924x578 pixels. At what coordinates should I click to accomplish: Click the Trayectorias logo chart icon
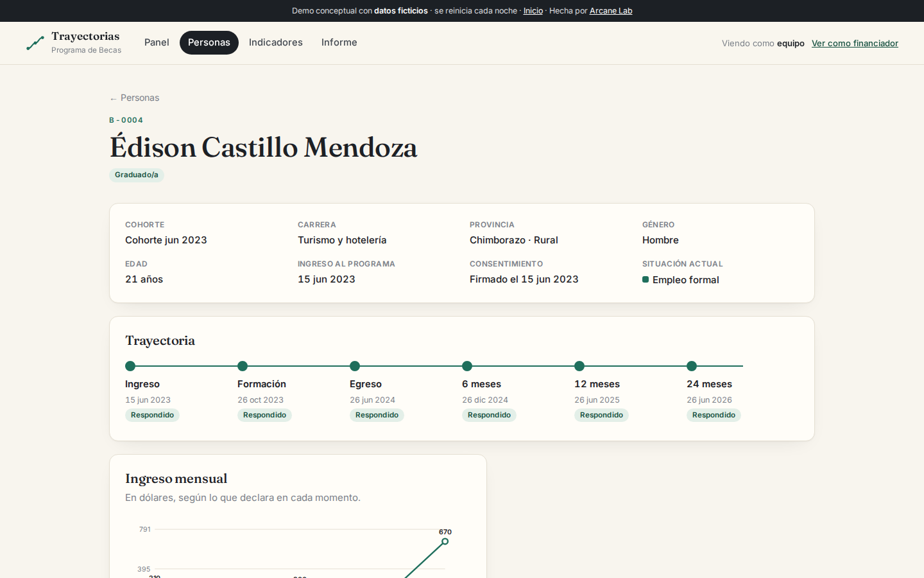click(x=35, y=43)
